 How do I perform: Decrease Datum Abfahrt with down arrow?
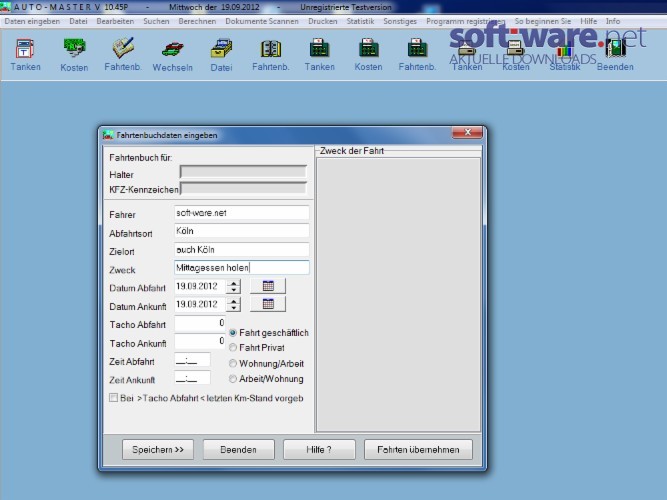point(234,290)
